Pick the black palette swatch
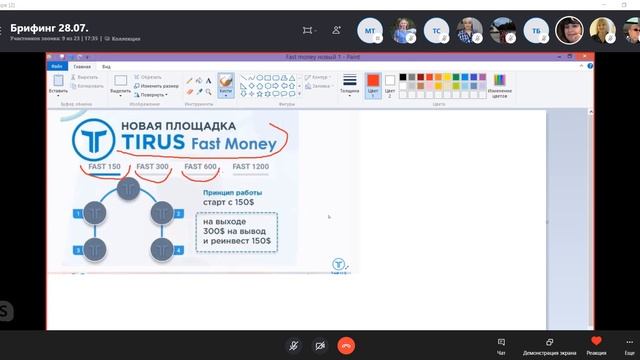Screen dimensions: 640x360 [x=403, y=77]
